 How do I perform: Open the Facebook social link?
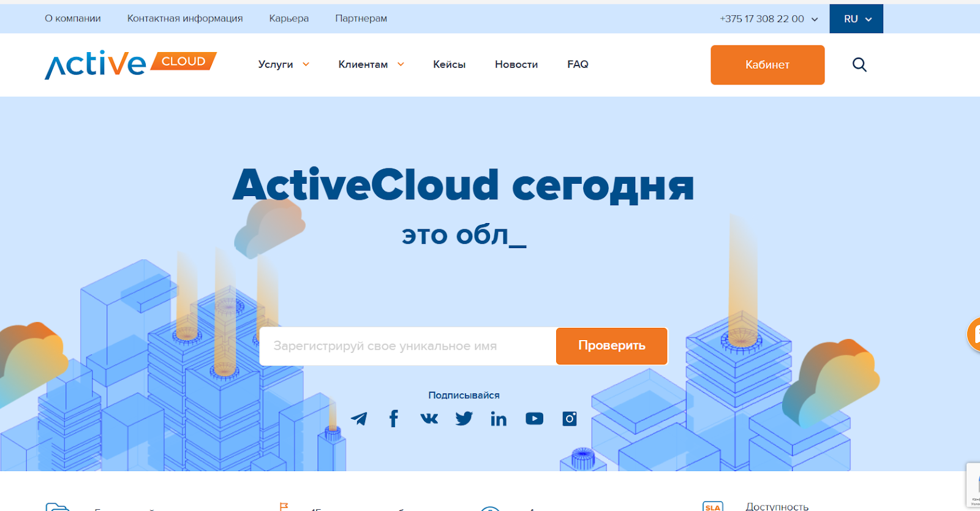(394, 418)
